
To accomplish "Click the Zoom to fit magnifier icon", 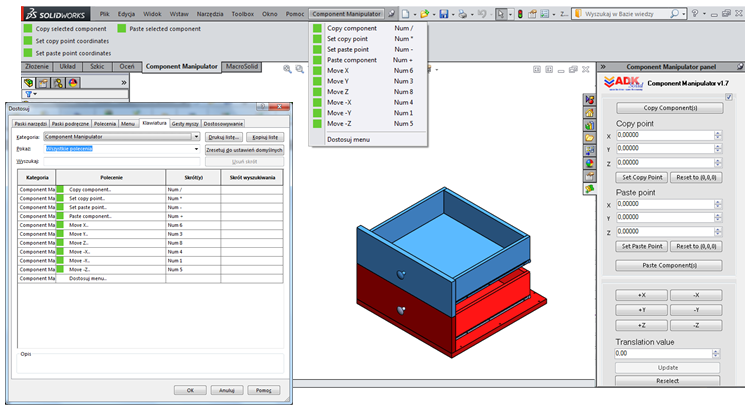I will point(287,69).
